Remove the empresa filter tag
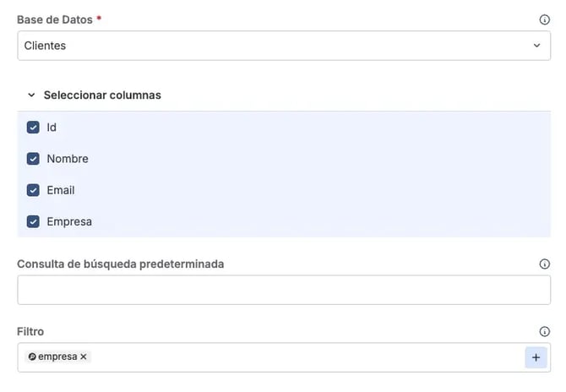566x392 pixels. click(x=84, y=357)
